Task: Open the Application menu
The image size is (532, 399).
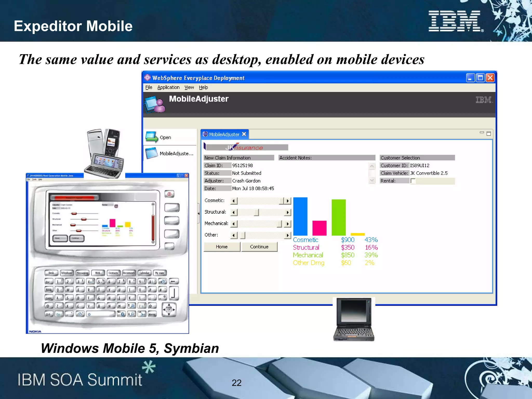Action: [168, 87]
